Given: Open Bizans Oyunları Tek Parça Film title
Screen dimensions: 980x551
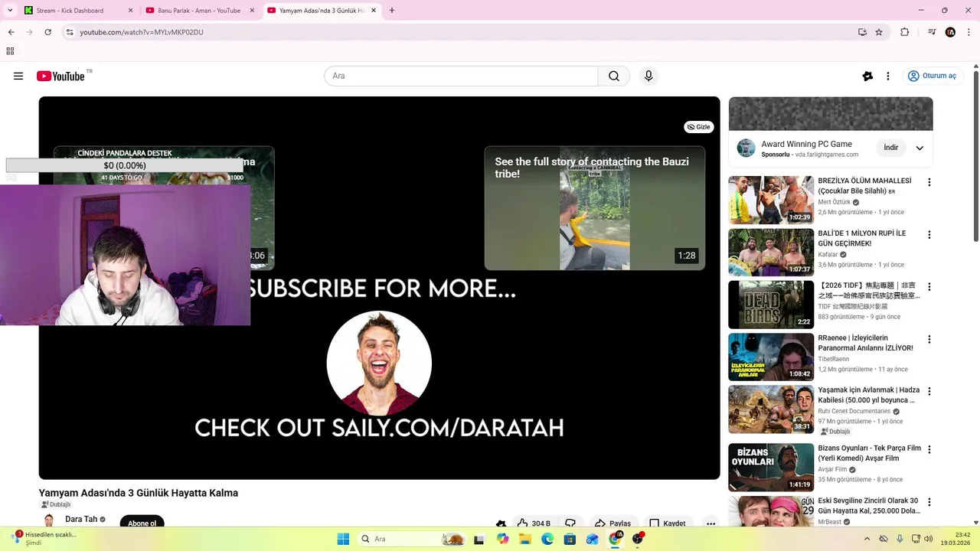Looking at the screenshot, I should [x=869, y=453].
